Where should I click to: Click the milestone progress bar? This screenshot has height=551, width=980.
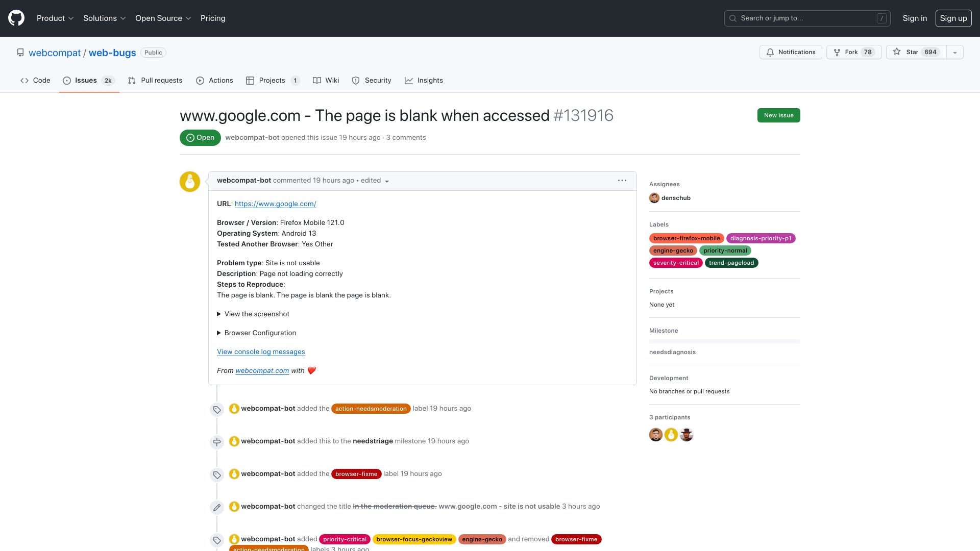click(x=725, y=341)
